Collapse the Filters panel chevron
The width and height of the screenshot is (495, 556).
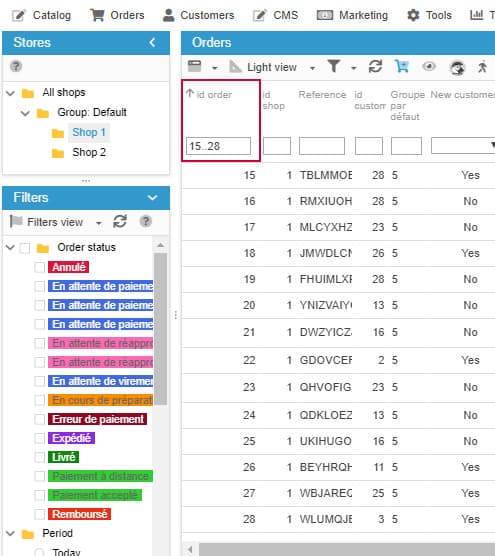tap(152, 198)
